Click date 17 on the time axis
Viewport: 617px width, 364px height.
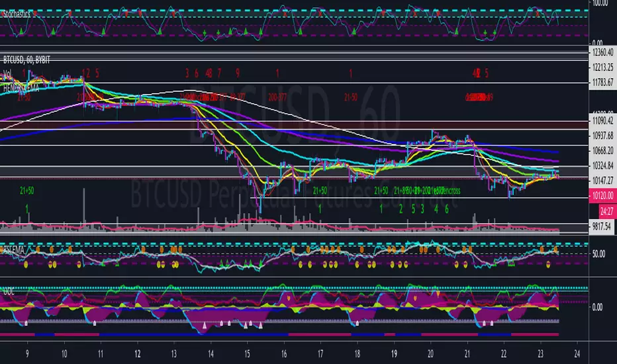(320, 354)
